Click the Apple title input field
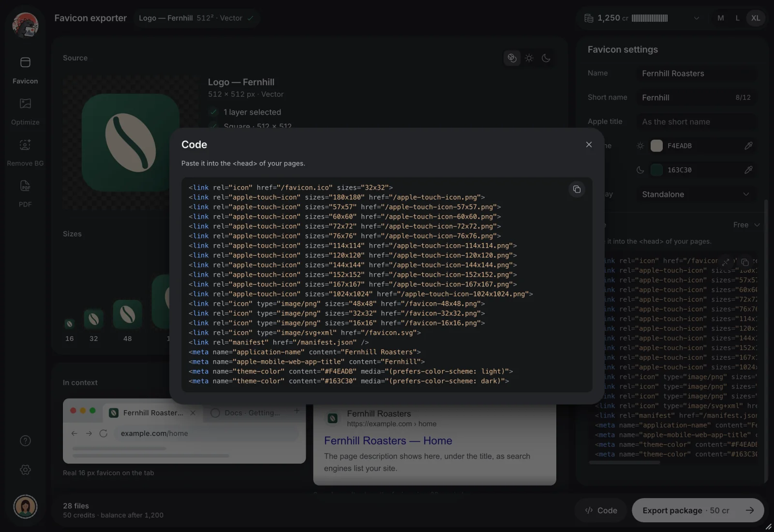This screenshot has height=532, width=774. pos(697,122)
